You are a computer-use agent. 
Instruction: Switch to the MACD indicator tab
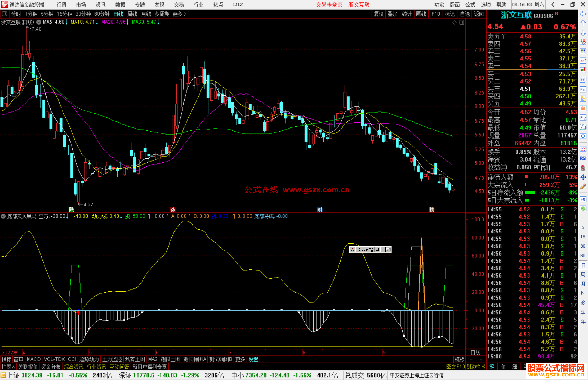[34, 359]
